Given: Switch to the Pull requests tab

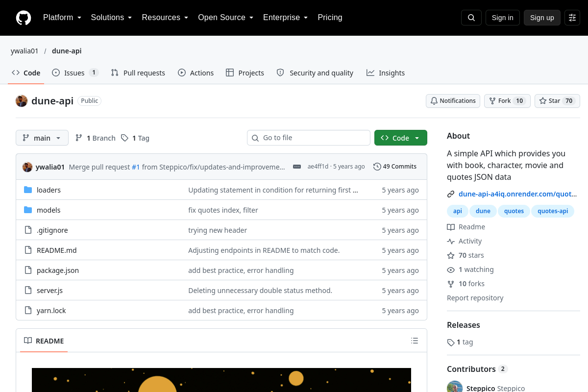Looking at the screenshot, I should (138, 73).
